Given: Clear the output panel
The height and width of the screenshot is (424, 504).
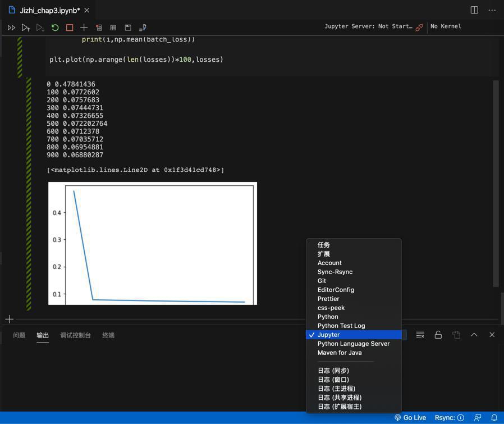Looking at the screenshot, I should pos(420,335).
